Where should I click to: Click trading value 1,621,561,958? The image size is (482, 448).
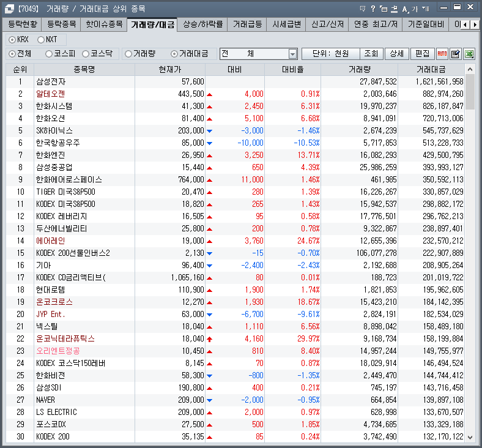tap(439, 82)
